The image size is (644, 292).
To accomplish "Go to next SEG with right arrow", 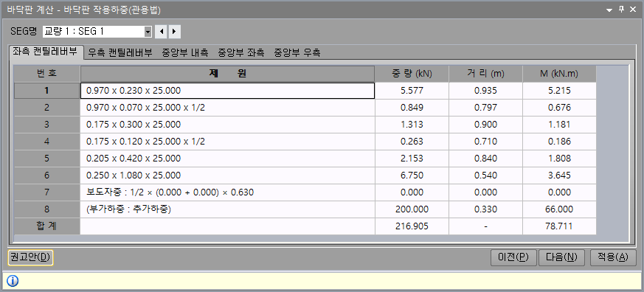I will [x=175, y=31].
